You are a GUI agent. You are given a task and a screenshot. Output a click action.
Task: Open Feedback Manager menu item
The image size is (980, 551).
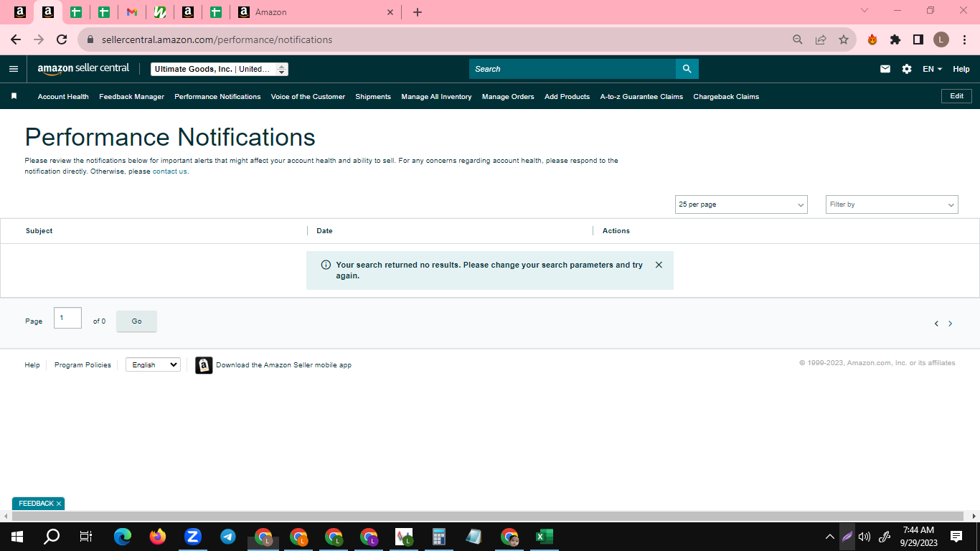tap(131, 97)
